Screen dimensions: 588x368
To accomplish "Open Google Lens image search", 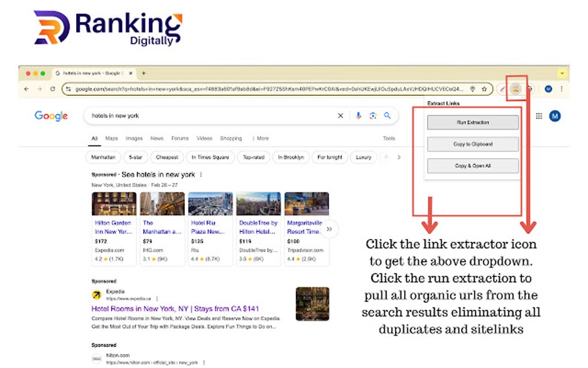I will coord(372,115).
